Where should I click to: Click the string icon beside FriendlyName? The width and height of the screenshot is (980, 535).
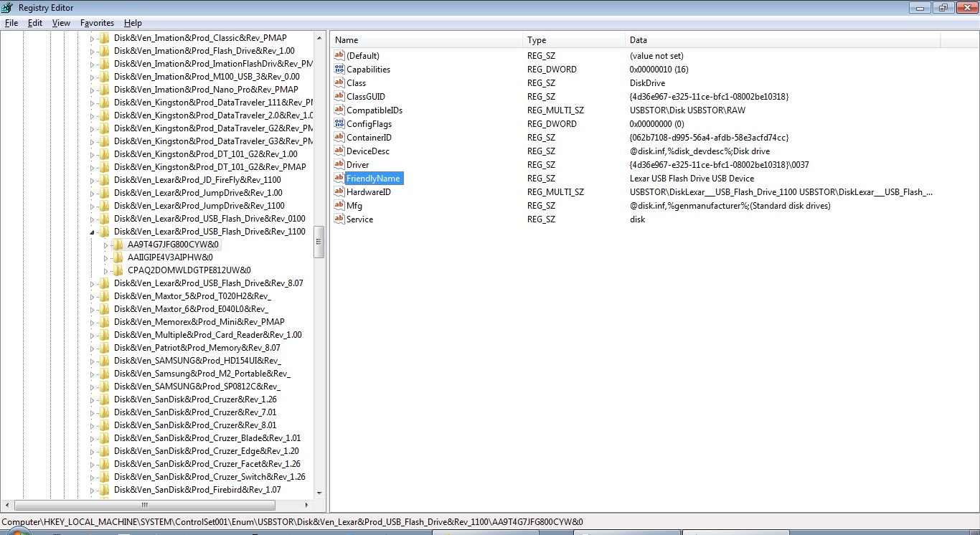click(x=339, y=179)
